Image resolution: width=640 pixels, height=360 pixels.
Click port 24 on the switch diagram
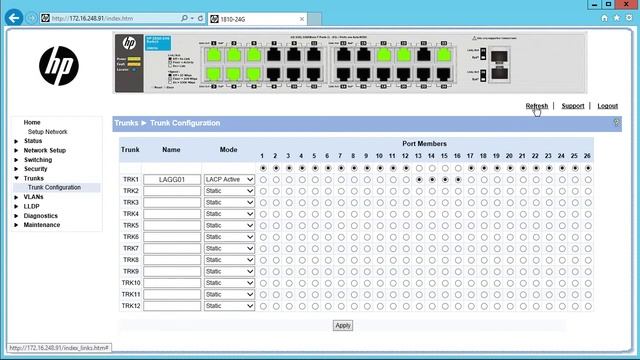tap(443, 74)
